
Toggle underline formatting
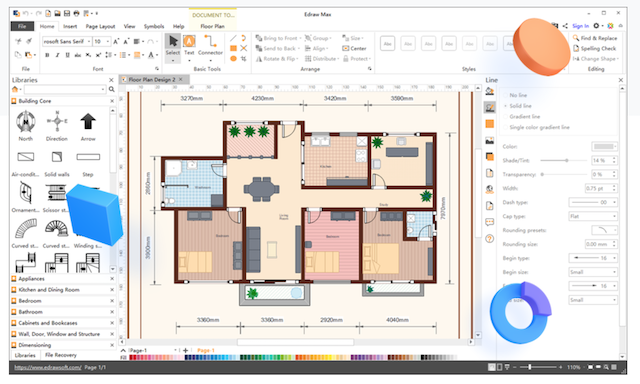[67, 55]
